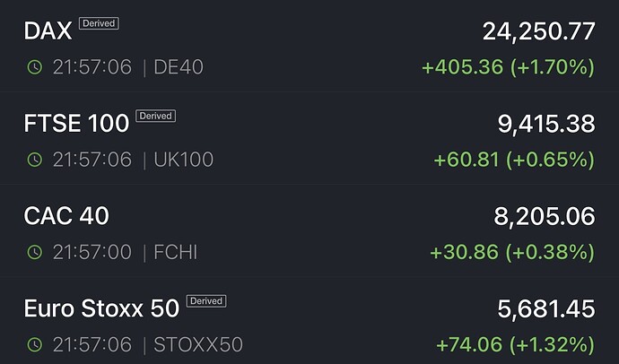Click the CAC 40 change +30.86 (+0.38%)

[x=511, y=253]
